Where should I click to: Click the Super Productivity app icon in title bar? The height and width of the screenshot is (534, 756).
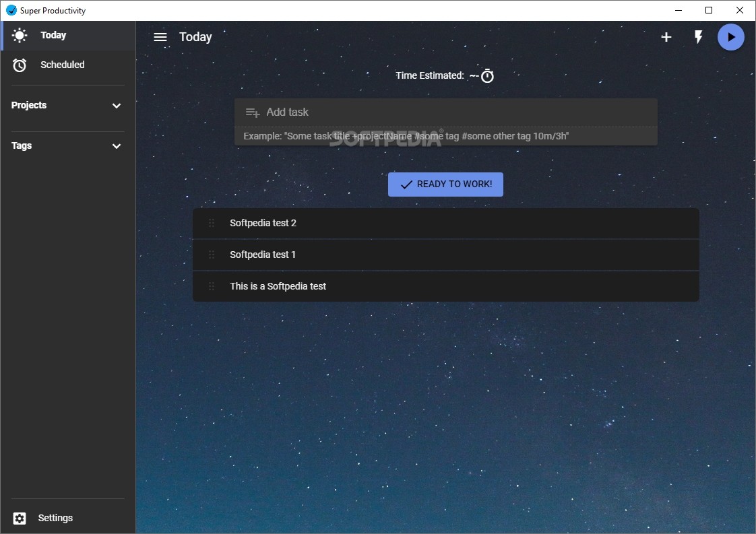pos(11,10)
